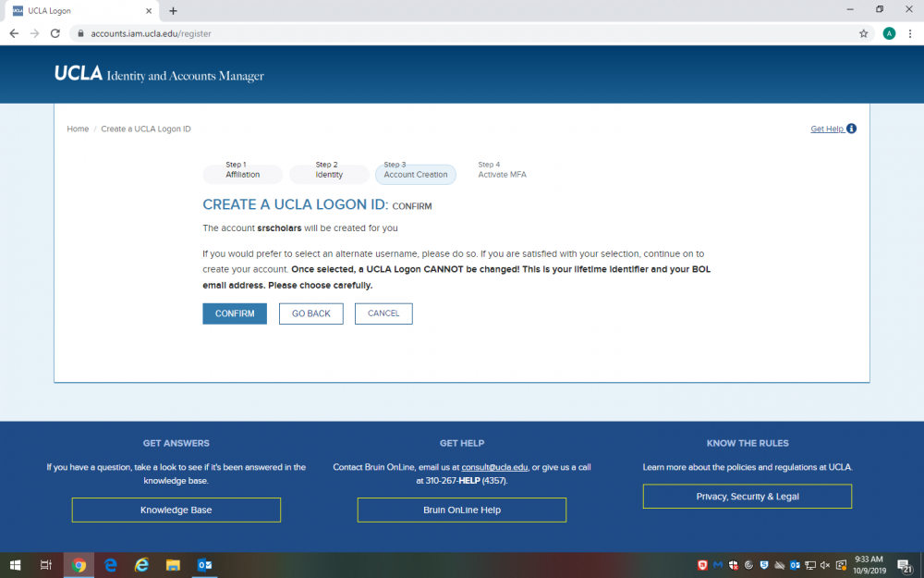The image size is (924, 578).
Task: Click the blue shield with 5 tray icon
Action: point(764,565)
